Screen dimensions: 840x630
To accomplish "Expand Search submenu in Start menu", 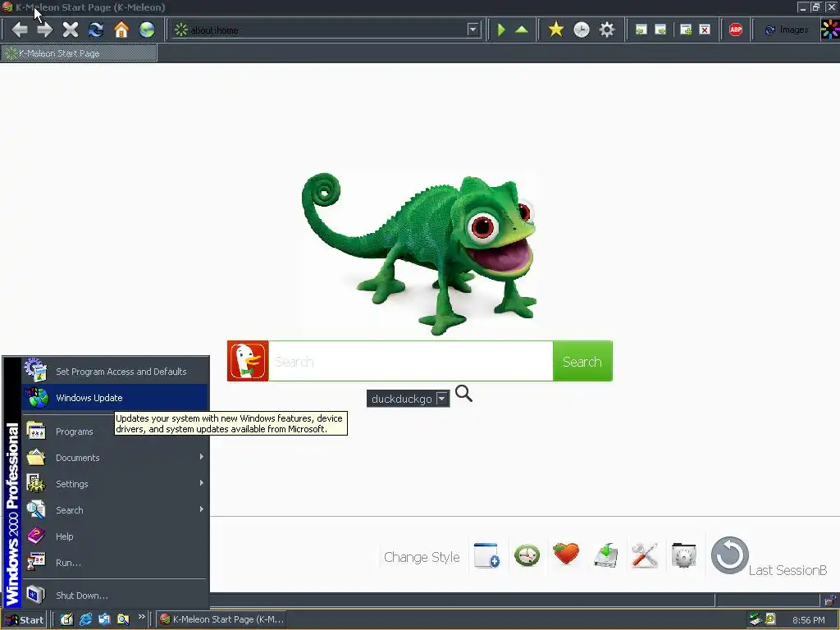I will [x=115, y=510].
